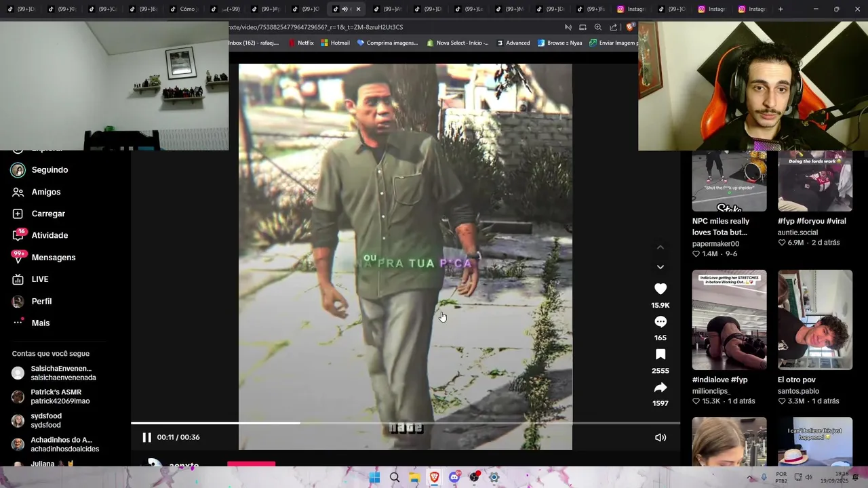Viewport: 868px width, 488px height.
Task: Open the El otro pov video thumbnail
Action: coord(814,320)
